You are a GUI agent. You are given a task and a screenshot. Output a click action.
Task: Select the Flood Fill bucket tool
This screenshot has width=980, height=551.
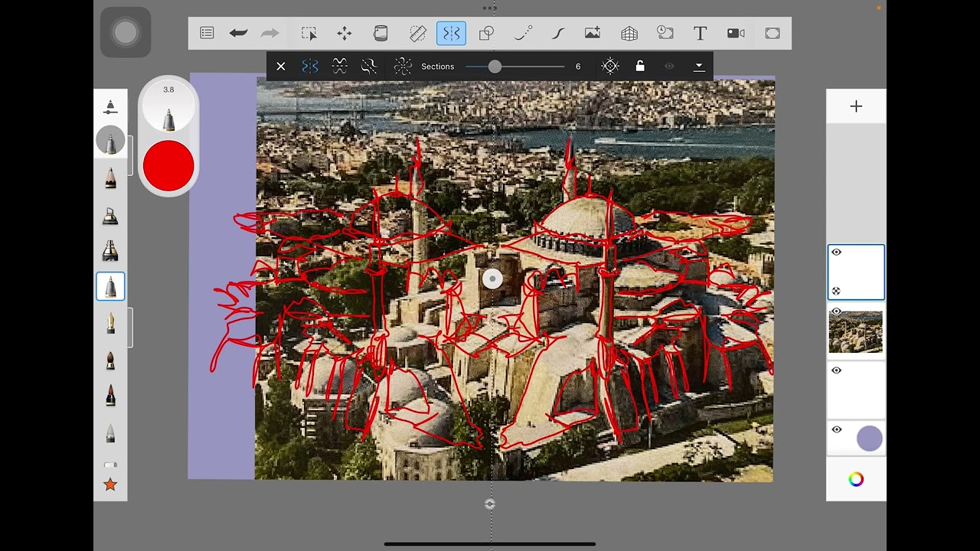(x=381, y=33)
